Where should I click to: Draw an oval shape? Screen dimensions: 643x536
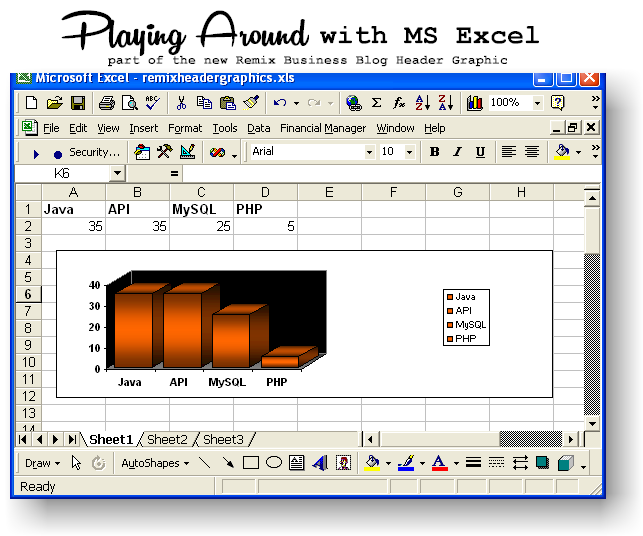pyautogui.click(x=274, y=463)
